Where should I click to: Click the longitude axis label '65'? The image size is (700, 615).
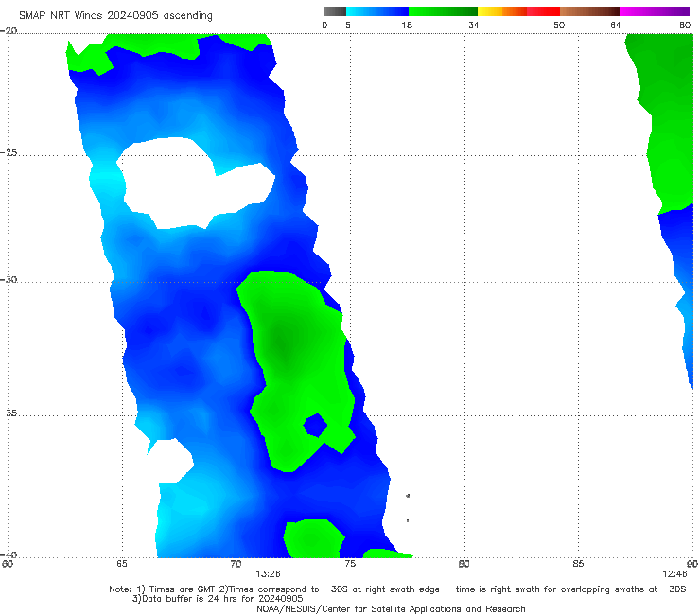click(x=122, y=564)
